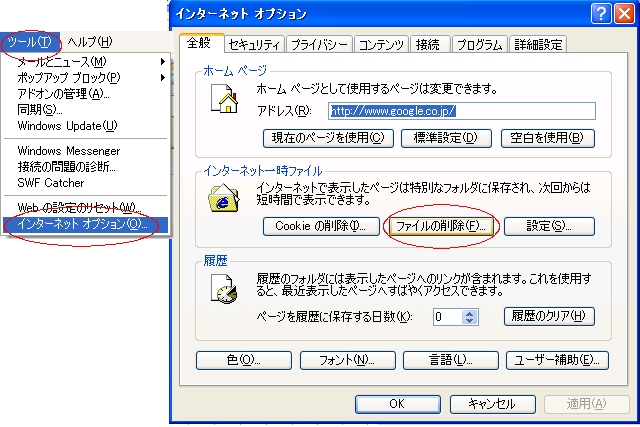Image resolution: width=640 pixels, height=427 pixels.
Task: Select アドオンの管理(A)... menu entry
Action: pyautogui.click(x=85, y=93)
